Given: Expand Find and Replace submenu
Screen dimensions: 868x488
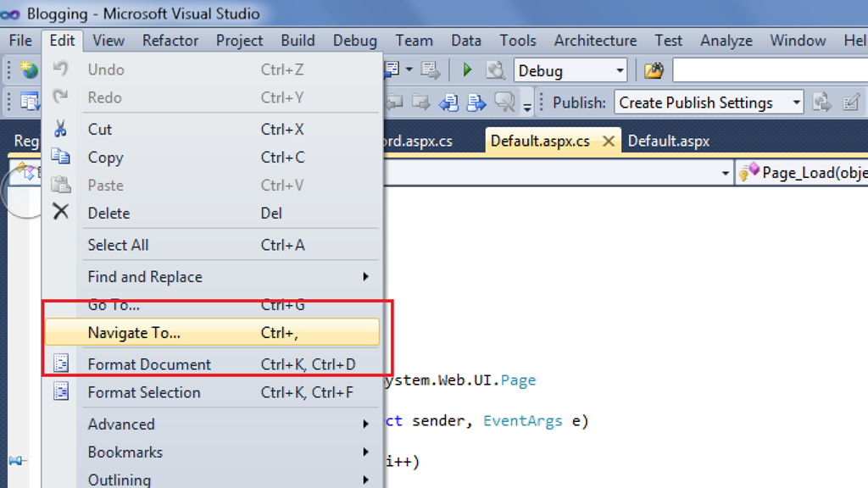Looking at the screenshot, I should pyautogui.click(x=213, y=277).
